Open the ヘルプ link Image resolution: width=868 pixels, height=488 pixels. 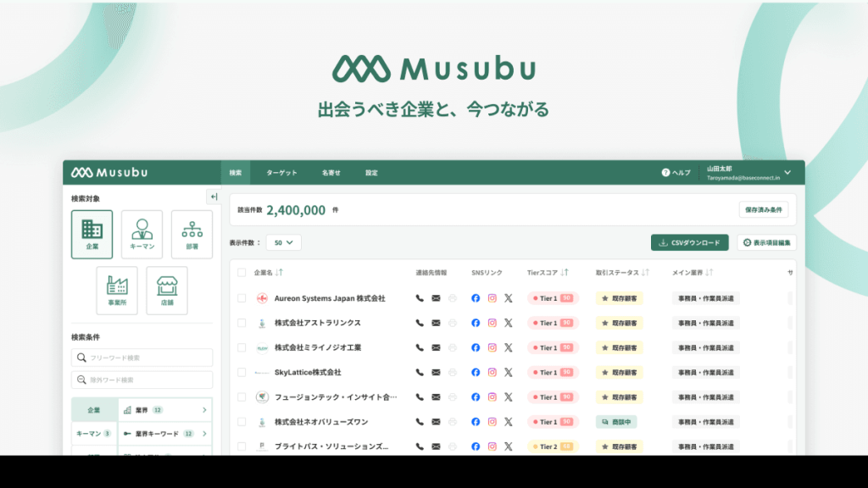676,173
